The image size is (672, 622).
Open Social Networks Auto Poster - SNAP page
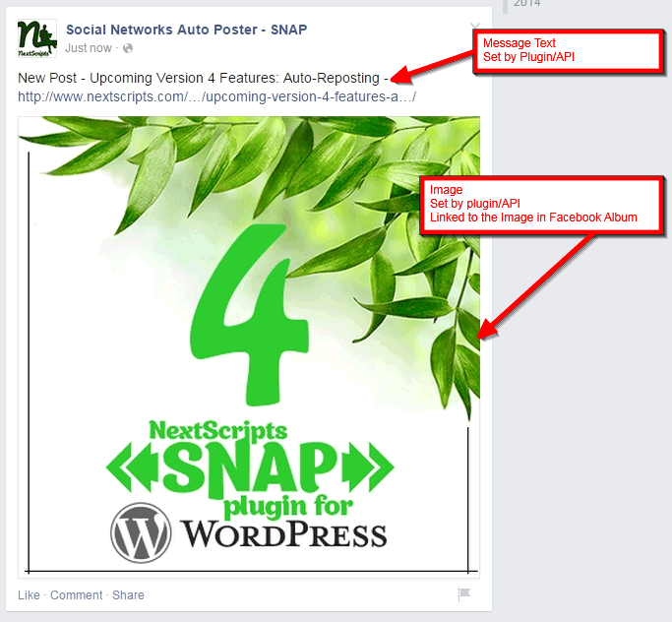pyautogui.click(x=186, y=30)
